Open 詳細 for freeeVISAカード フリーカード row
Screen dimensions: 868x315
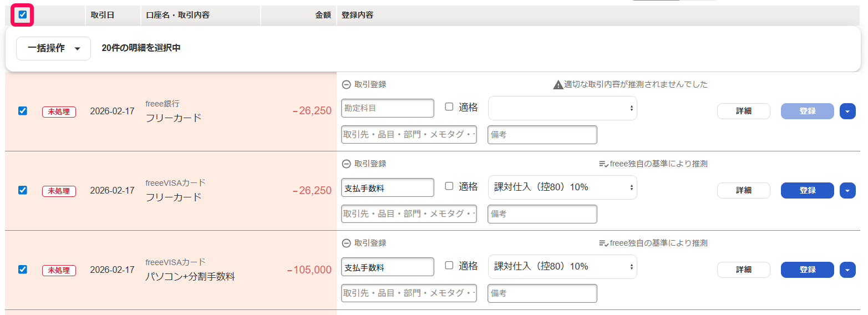(744, 190)
